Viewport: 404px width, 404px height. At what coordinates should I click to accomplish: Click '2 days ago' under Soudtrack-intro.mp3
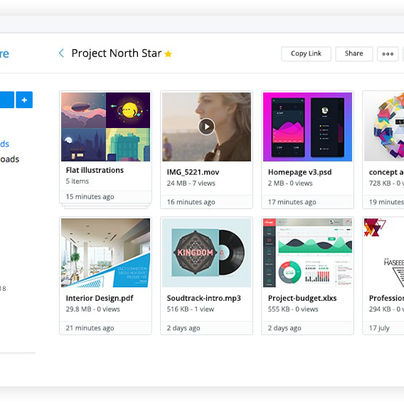pos(183,328)
